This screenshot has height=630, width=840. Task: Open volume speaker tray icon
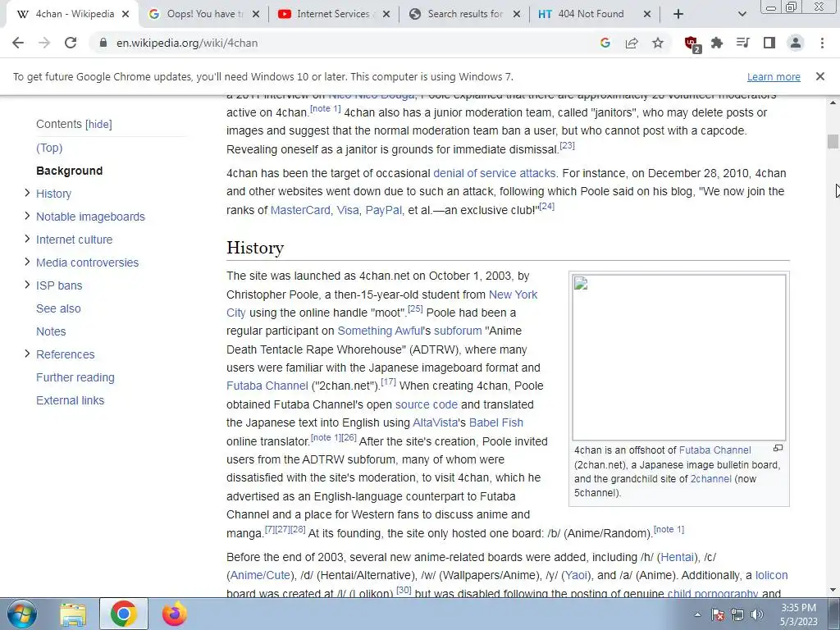(757, 614)
